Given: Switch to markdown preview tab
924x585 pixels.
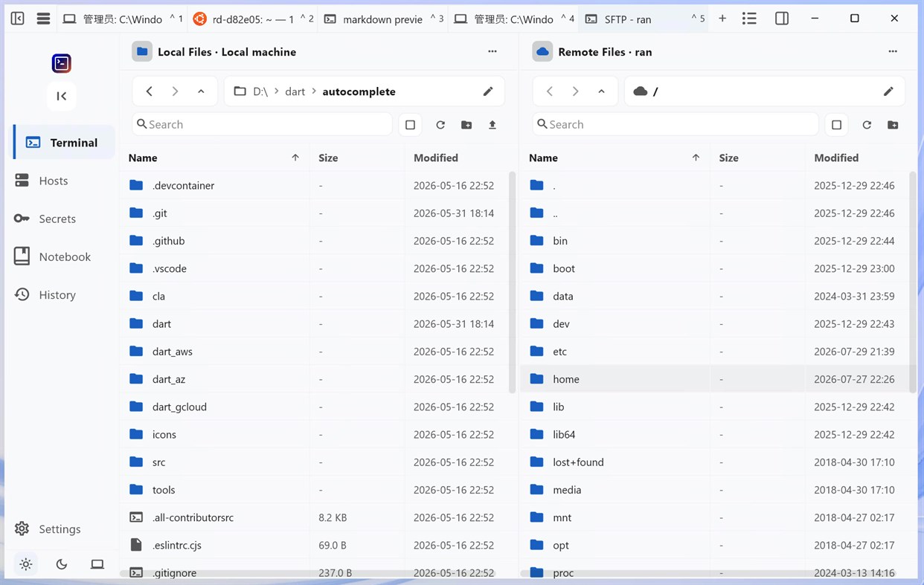Looking at the screenshot, I should pyautogui.click(x=383, y=19).
